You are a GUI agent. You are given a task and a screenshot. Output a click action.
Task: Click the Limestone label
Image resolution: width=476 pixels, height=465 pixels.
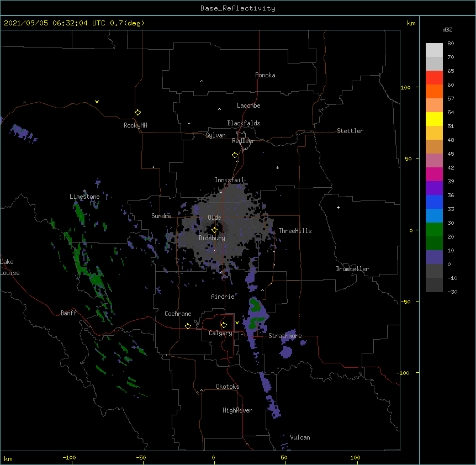point(84,197)
